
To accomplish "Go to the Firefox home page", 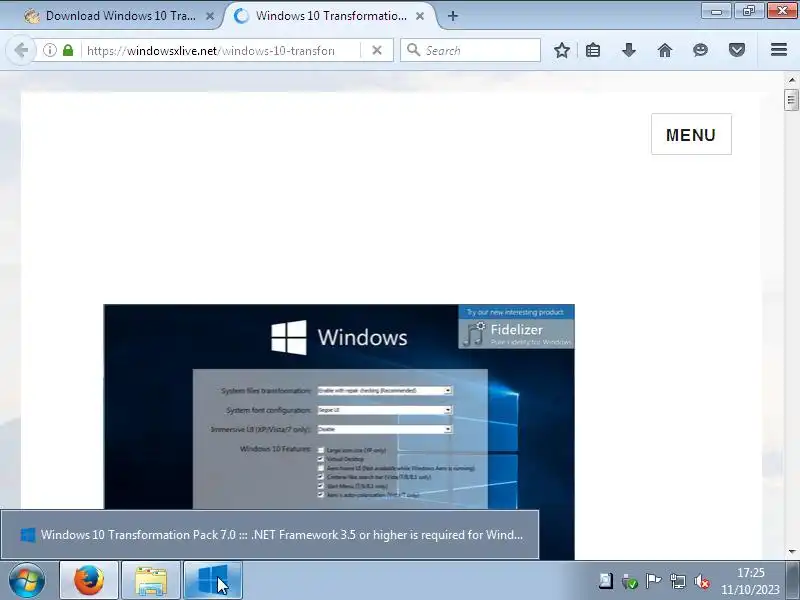I will (x=665, y=50).
